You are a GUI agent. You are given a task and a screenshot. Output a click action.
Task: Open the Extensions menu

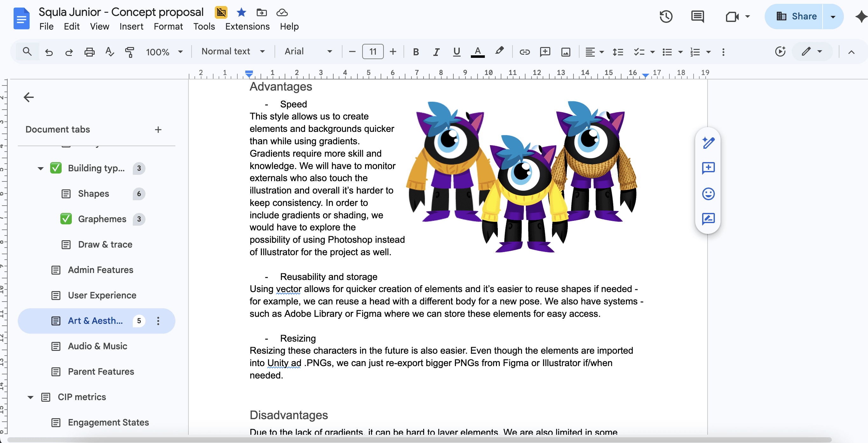[x=247, y=26]
